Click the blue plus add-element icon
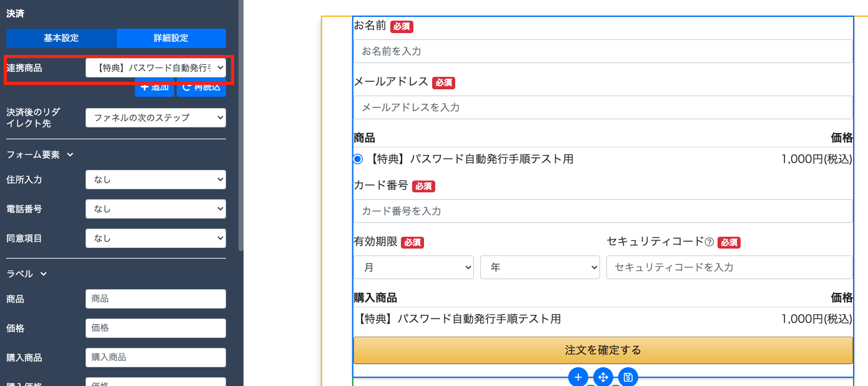Viewport: 868px width, 386px height. [x=578, y=377]
